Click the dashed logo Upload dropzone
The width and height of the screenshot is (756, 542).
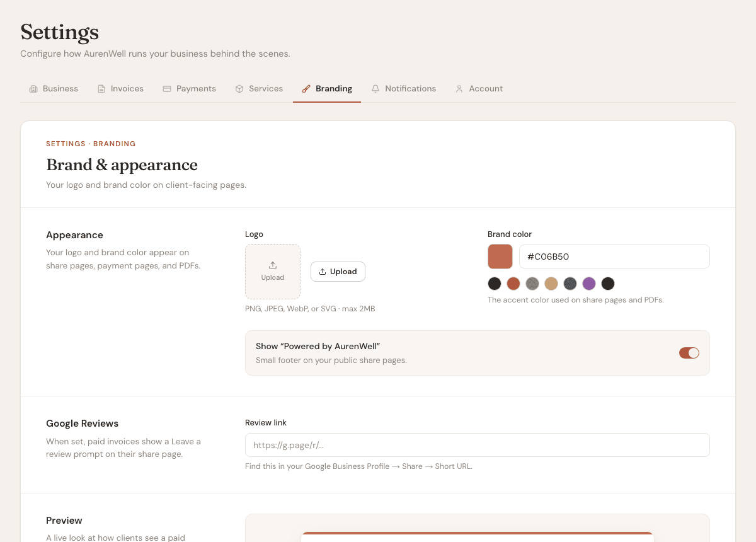[273, 272]
